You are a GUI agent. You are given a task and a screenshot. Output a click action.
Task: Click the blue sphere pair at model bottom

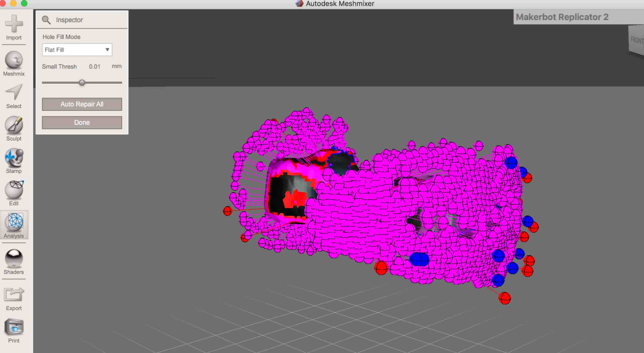[x=419, y=259]
